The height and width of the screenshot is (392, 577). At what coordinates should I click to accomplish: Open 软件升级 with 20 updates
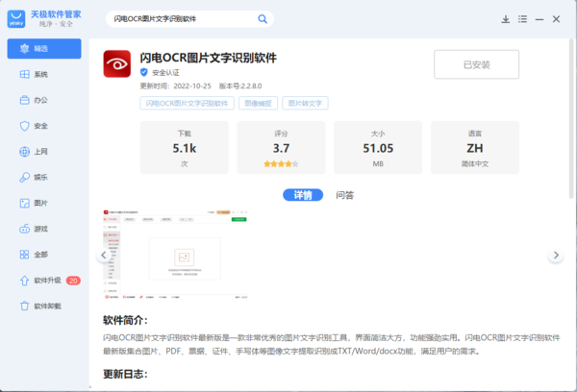(46, 280)
